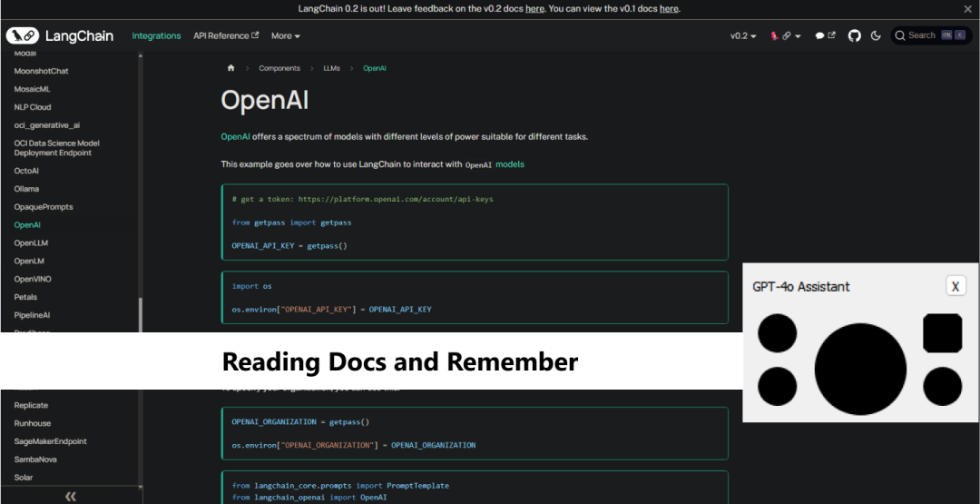
Task: Select OpenLM in sidebar
Action: point(29,261)
